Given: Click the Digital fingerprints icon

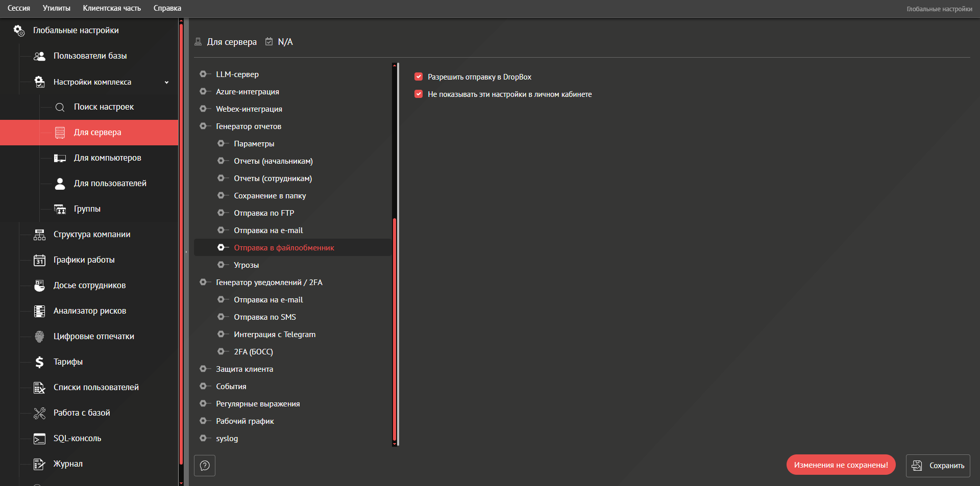Looking at the screenshot, I should [x=39, y=337].
